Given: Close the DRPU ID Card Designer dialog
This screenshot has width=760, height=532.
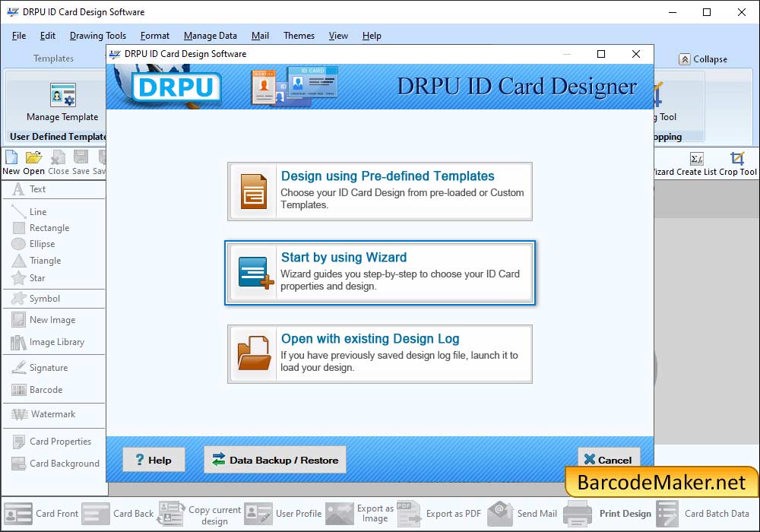Looking at the screenshot, I should (636, 54).
